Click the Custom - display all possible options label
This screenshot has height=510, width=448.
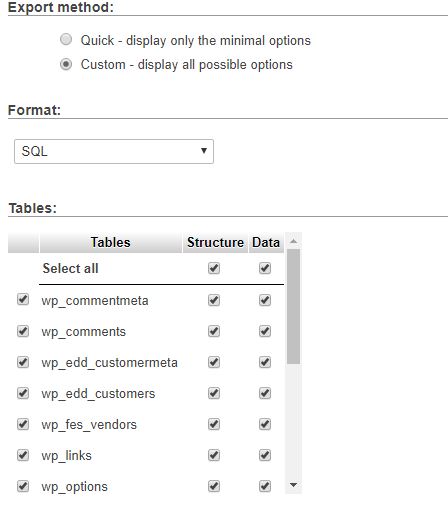coord(187,64)
